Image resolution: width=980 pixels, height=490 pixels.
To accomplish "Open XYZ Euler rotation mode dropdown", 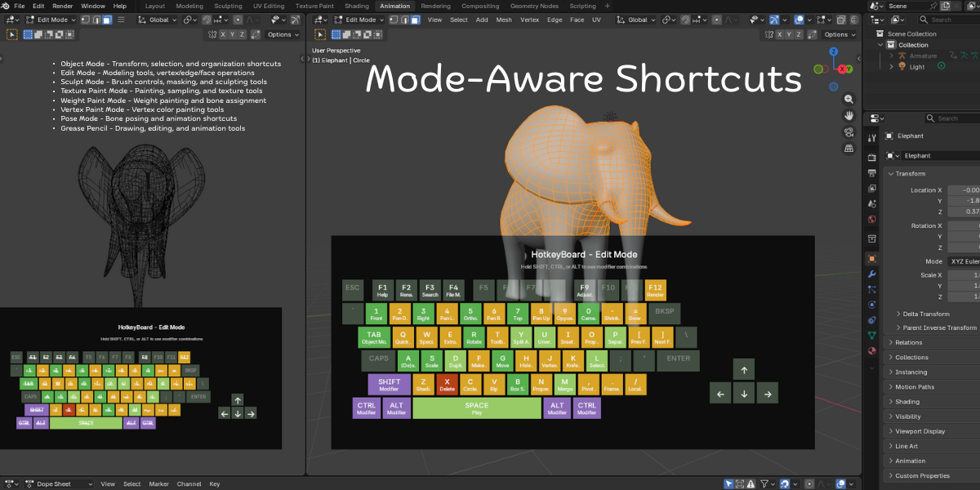I will click(x=964, y=261).
